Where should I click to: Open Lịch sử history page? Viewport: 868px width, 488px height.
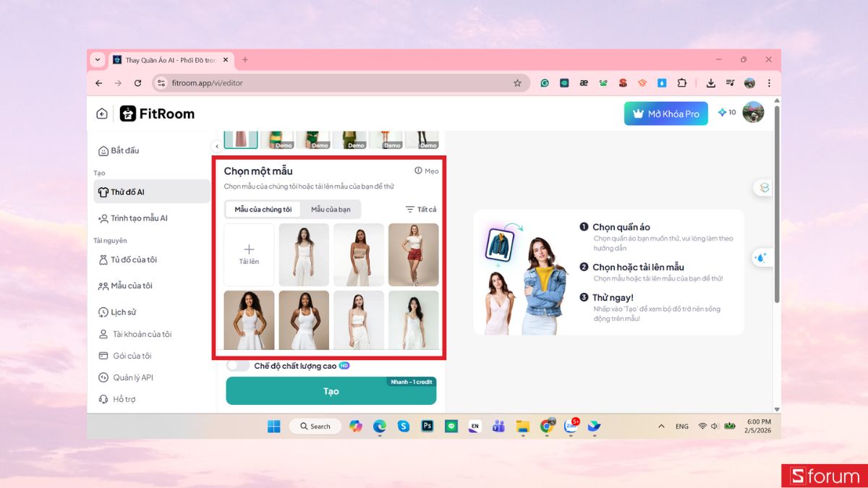point(117,312)
